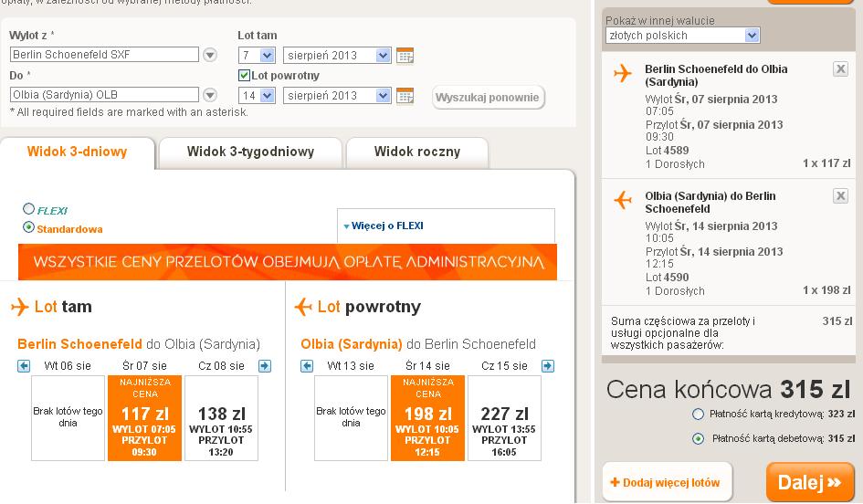Click the Wylot z airport input field
Screen dimensions: 863x504
click(104, 55)
